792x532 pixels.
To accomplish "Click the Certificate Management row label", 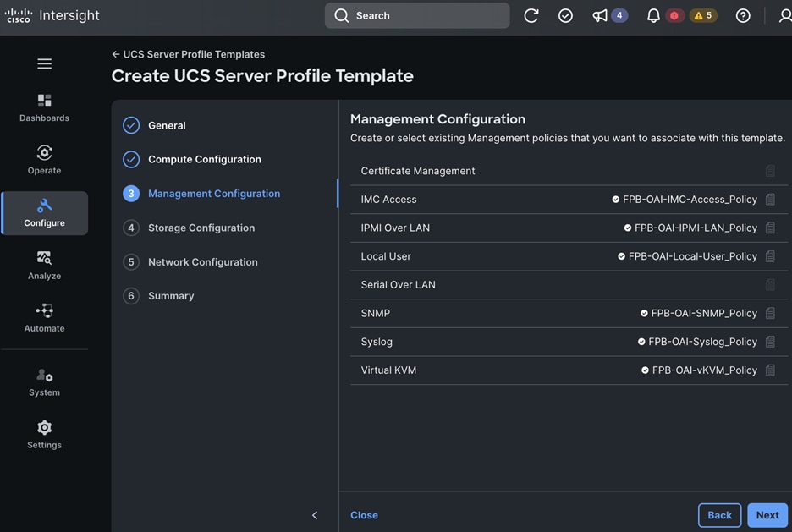I will pos(418,171).
